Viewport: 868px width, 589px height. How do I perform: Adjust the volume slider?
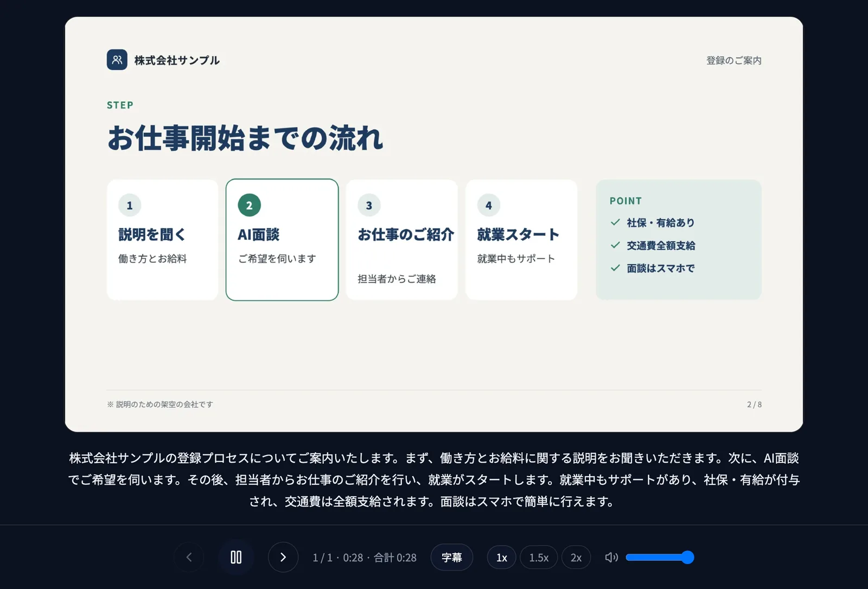pyautogui.click(x=660, y=557)
